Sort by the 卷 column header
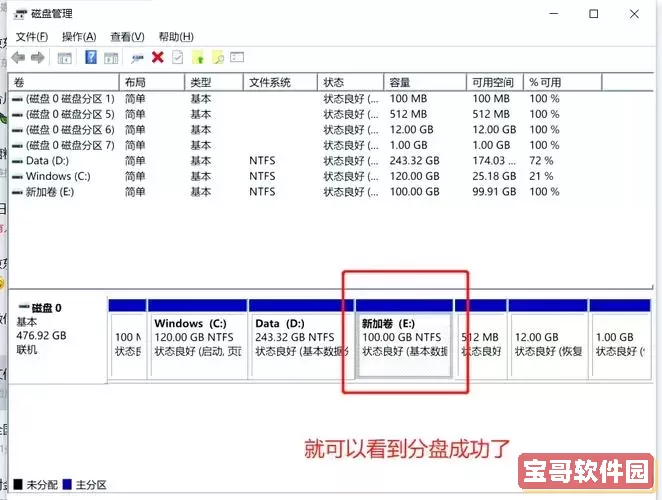Image resolution: width=662 pixels, height=500 pixels. click(x=64, y=82)
